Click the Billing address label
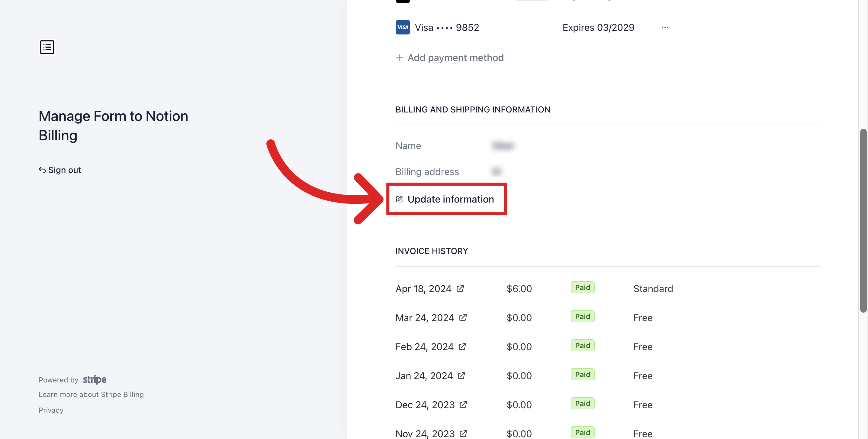 427,172
